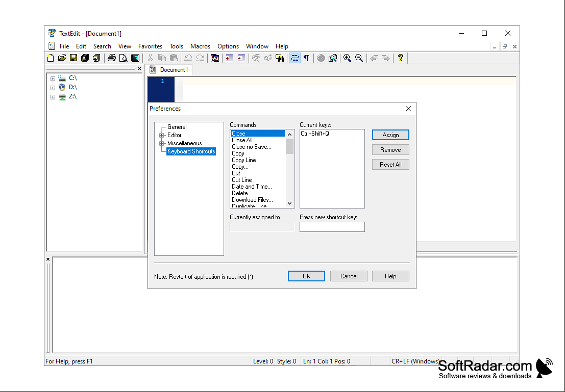Click the Redo arrow icon
565x392 pixels.
click(200, 58)
